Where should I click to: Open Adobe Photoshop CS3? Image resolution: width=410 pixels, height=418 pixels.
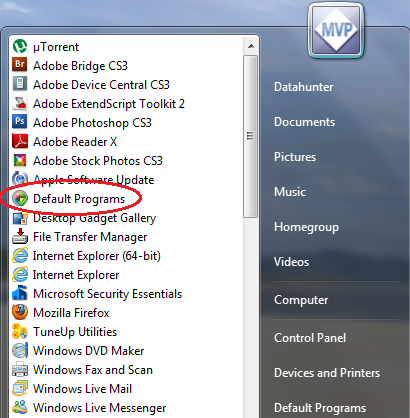click(x=82, y=123)
